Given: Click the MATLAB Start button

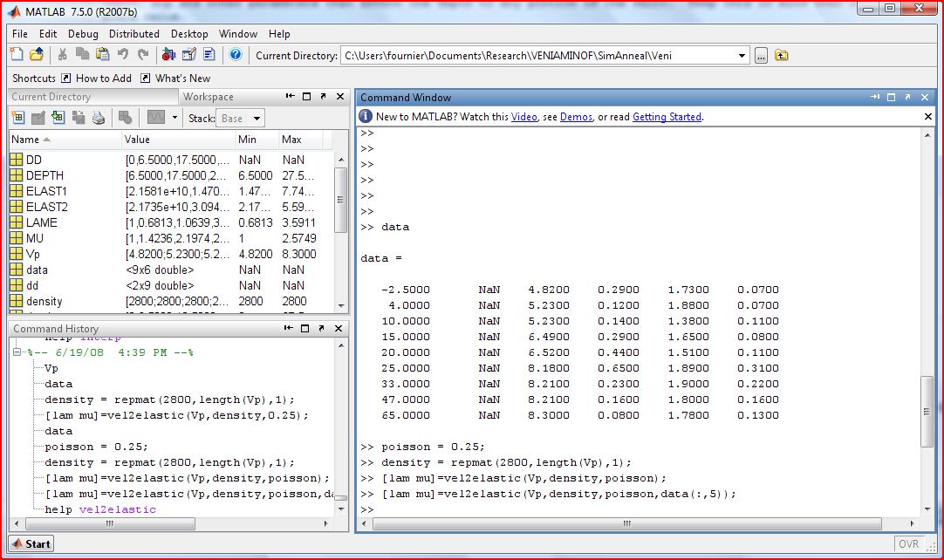Looking at the screenshot, I should click(x=31, y=543).
